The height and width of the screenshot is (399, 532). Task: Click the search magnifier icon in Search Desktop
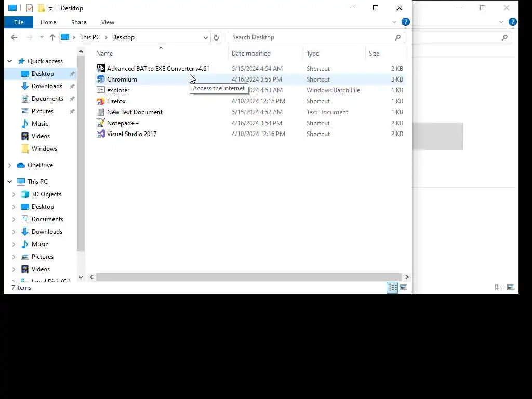397,37
